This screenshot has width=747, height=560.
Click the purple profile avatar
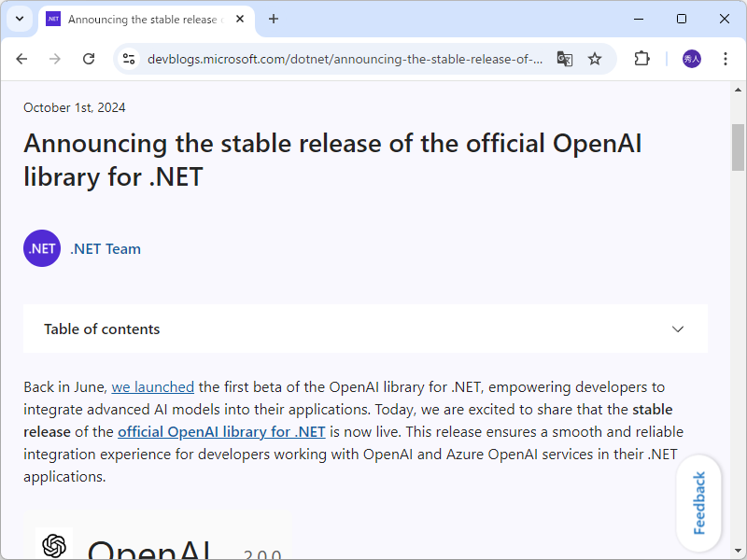tap(691, 58)
